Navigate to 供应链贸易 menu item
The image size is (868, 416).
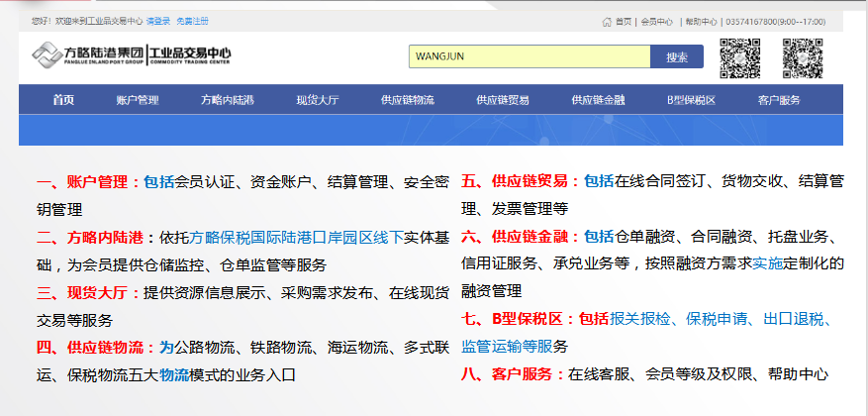tap(502, 100)
